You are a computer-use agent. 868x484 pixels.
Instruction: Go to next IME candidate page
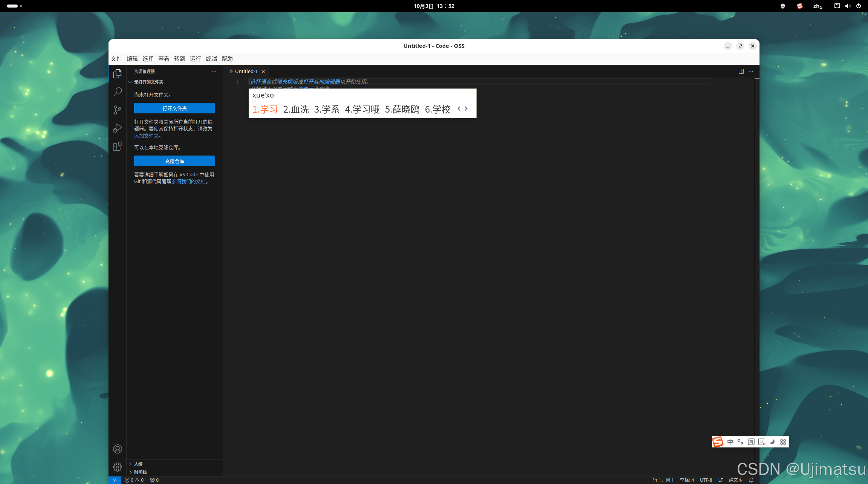pyautogui.click(x=466, y=108)
